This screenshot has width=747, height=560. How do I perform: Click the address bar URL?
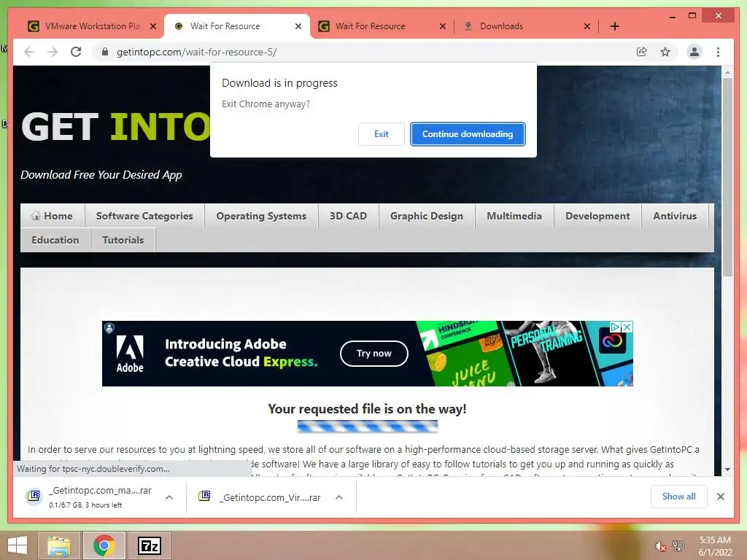pyautogui.click(x=196, y=52)
